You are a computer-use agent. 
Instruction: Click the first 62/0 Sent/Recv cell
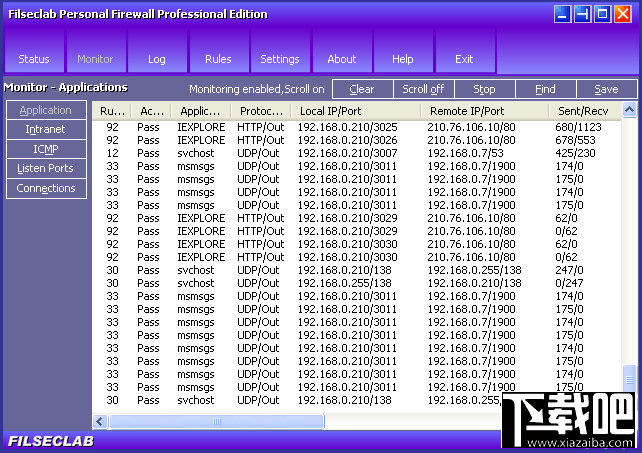[x=566, y=218]
